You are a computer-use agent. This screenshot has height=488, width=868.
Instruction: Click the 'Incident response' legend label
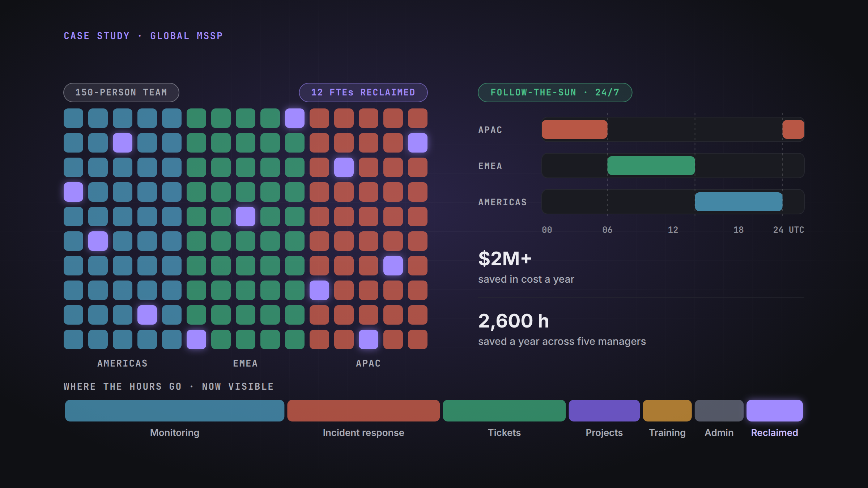click(363, 433)
